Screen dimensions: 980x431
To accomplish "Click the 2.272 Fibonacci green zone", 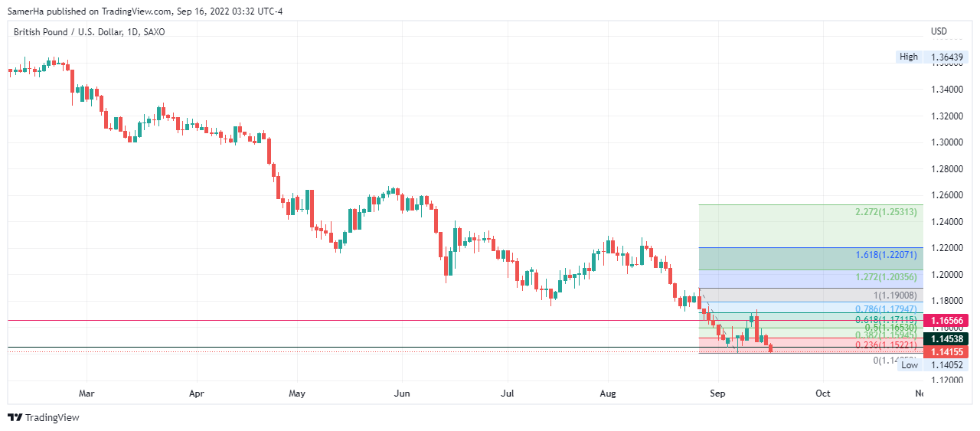I will click(x=810, y=226).
